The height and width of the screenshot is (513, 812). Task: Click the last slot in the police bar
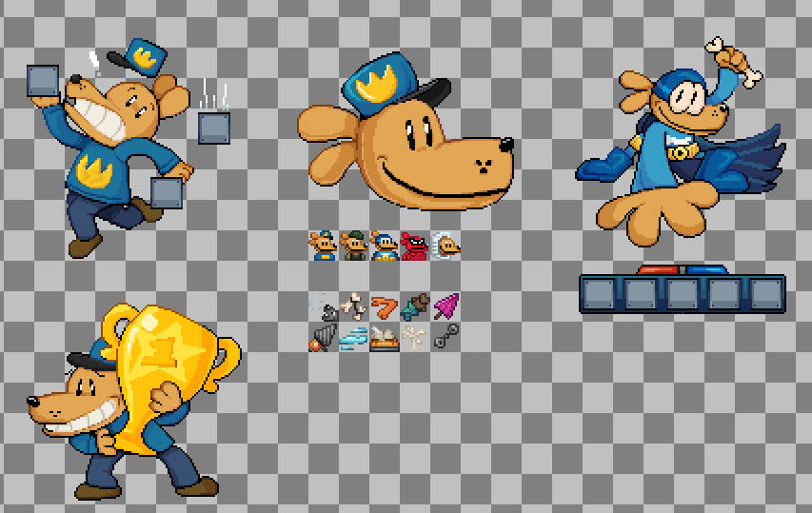(x=765, y=294)
